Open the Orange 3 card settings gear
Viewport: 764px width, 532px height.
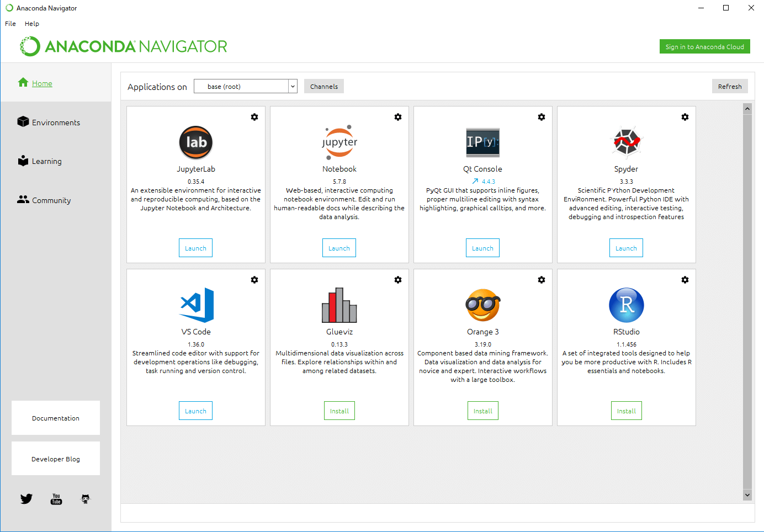(x=542, y=280)
